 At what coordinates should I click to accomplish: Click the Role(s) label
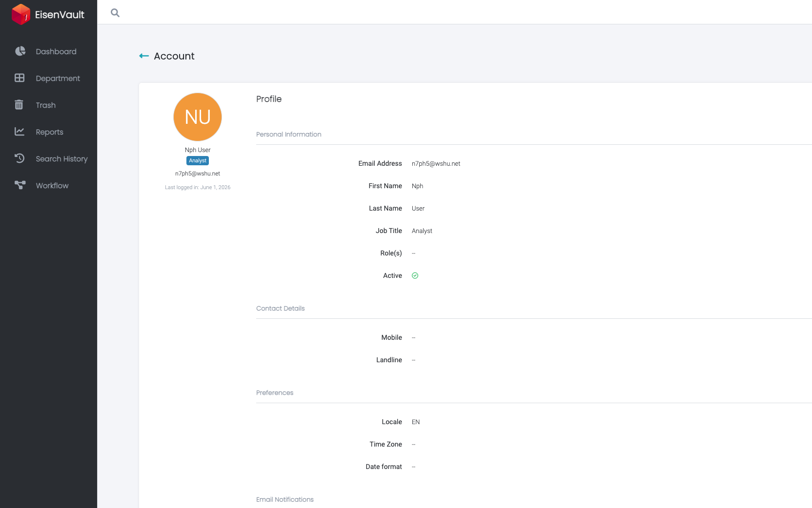pyautogui.click(x=391, y=253)
